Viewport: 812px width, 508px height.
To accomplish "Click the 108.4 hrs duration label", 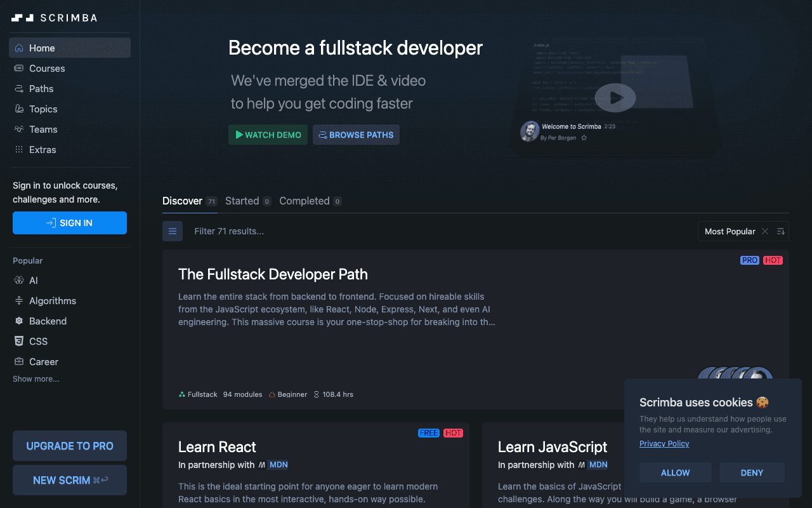I will 334,394.
